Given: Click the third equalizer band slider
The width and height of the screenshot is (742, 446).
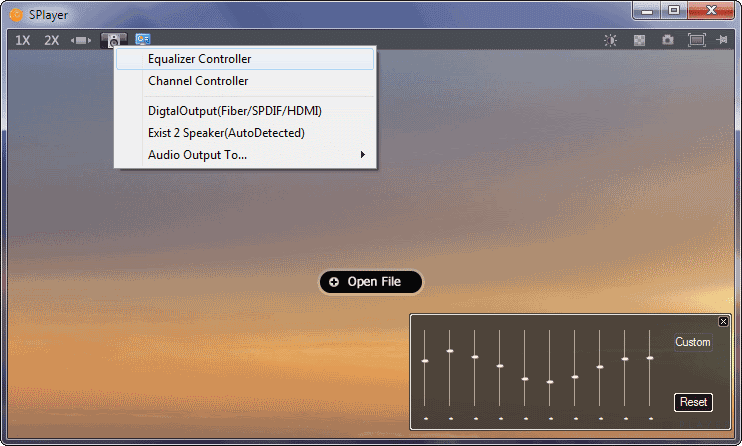Looking at the screenshot, I should [475, 357].
